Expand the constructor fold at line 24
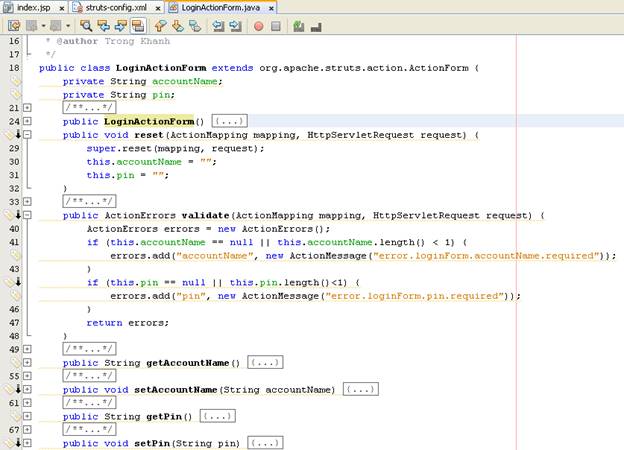This screenshot has height=450, width=624. pyautogui.click(x=27, y=121)
